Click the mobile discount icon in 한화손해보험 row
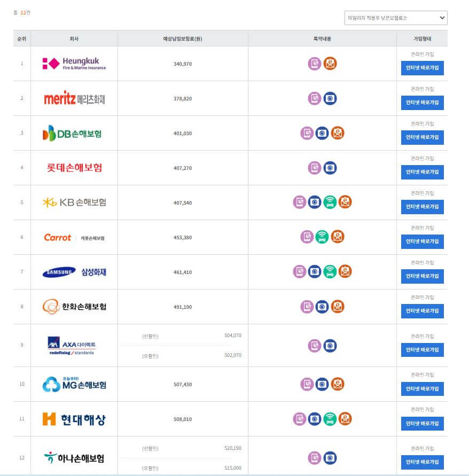The height and width of the screenshot is (476, 469). [x=307, y=306]
